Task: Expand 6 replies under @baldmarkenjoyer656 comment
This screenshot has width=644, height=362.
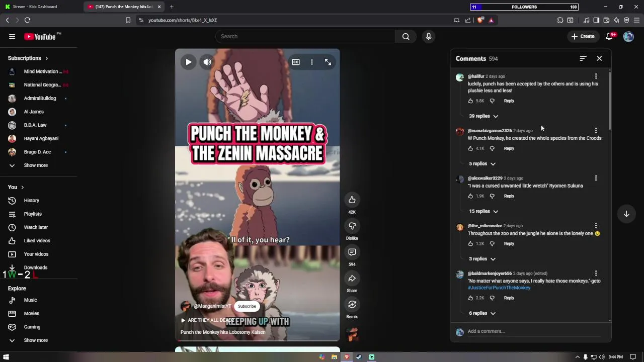Action: click(482, 313)
